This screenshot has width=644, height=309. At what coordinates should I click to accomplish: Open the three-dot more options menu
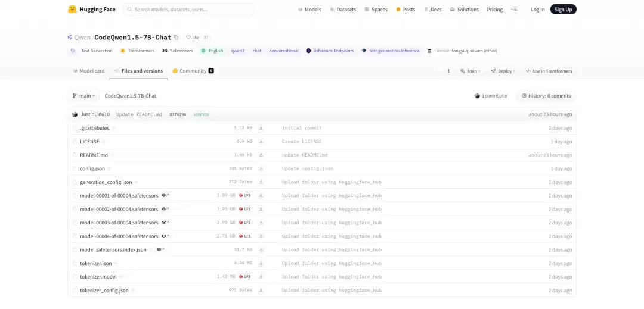pos(448,71)
